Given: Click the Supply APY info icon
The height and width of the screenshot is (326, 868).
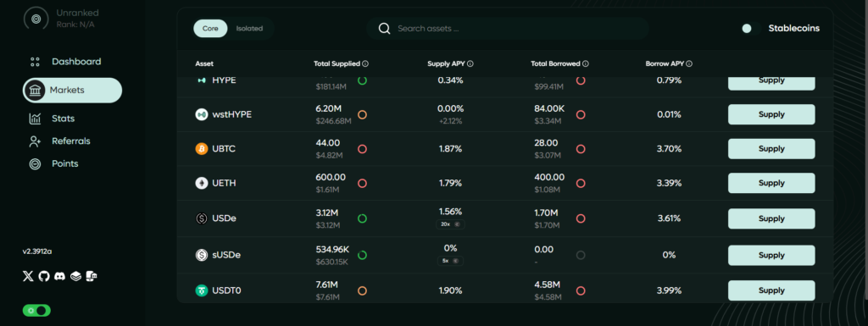Looking at the screenshot, I should coord(470,64).
